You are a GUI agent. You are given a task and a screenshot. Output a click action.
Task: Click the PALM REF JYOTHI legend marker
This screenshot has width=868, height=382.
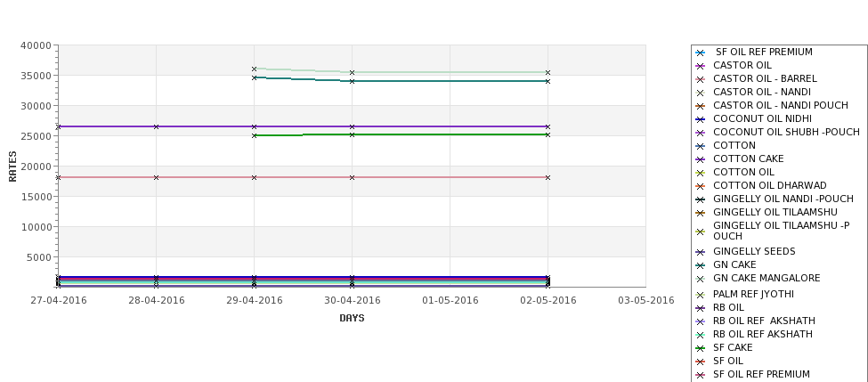tap(701, 295)
